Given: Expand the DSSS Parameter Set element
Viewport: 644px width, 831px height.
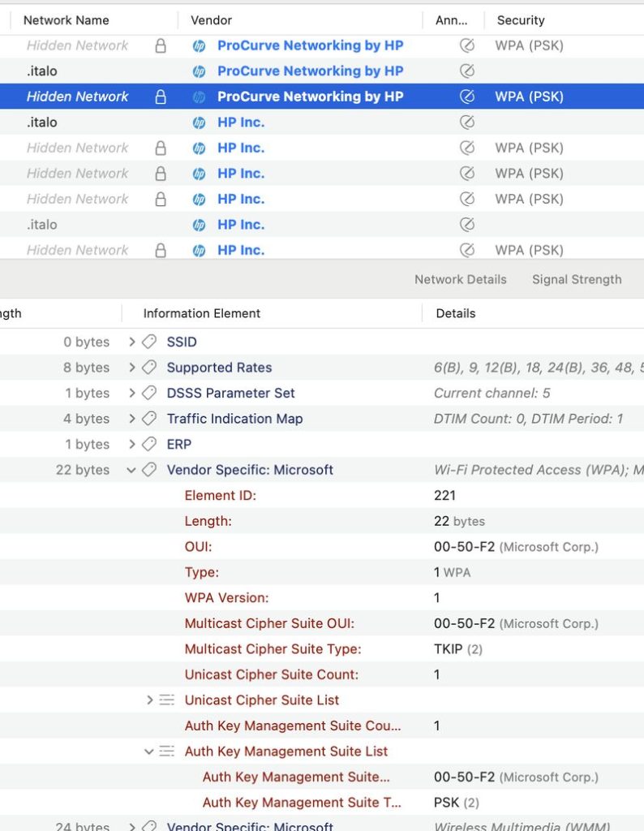Looking at the screenshot, I should tap(132, 393).
